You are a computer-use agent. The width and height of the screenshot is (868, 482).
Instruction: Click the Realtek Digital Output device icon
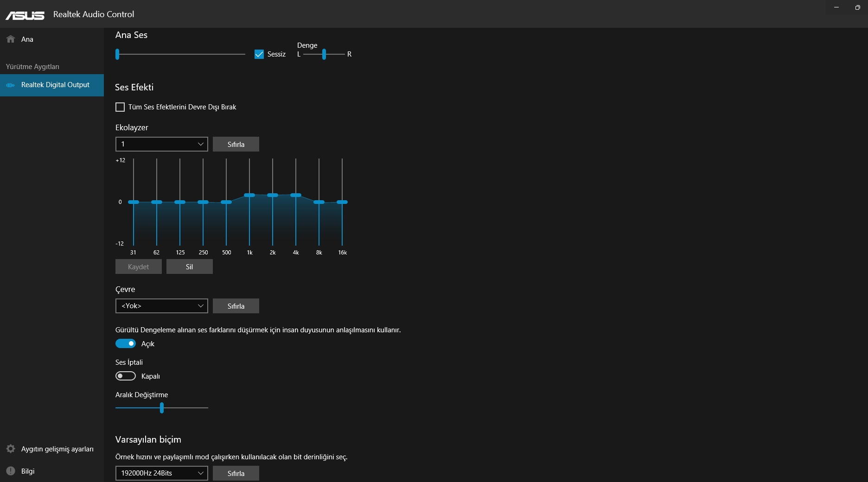pyautogui.click(x=10, y=85)
